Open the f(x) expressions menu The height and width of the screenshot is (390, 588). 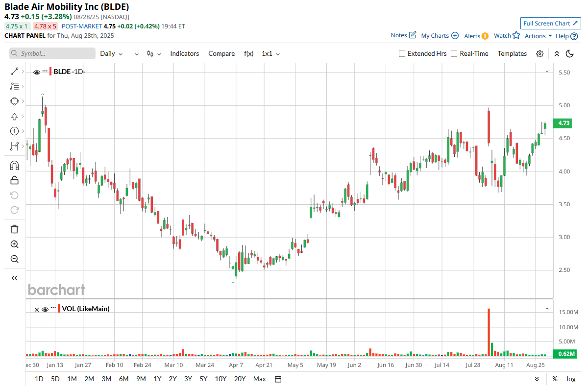point(248,54)
